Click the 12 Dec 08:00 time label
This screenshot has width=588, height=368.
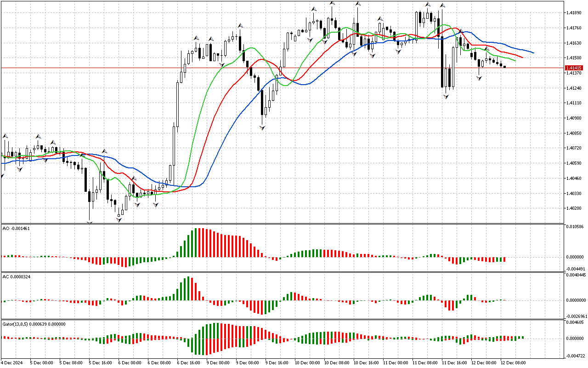512,362
